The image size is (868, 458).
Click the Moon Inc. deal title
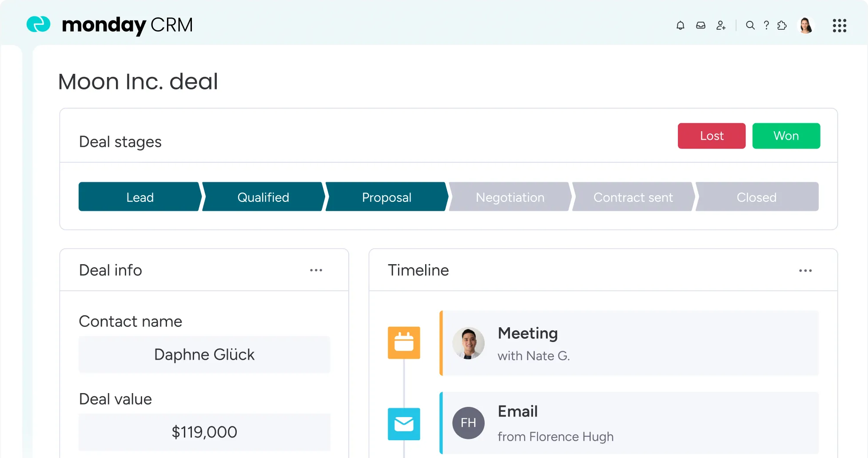(x=138, y=81)
